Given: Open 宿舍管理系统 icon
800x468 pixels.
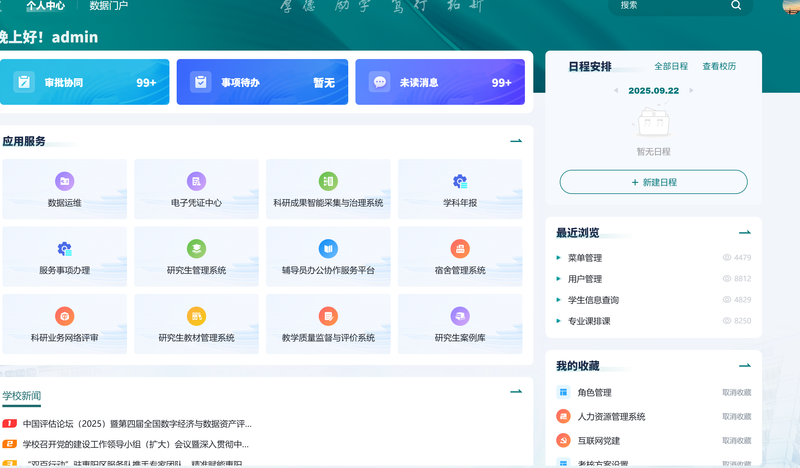Looking at the screenshot, I should (460, 249).
